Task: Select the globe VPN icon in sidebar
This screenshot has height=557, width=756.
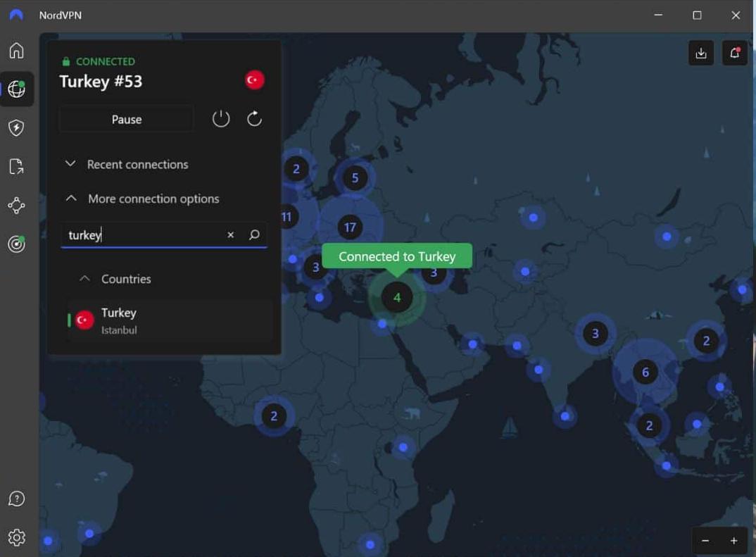Action: (16, 89)
